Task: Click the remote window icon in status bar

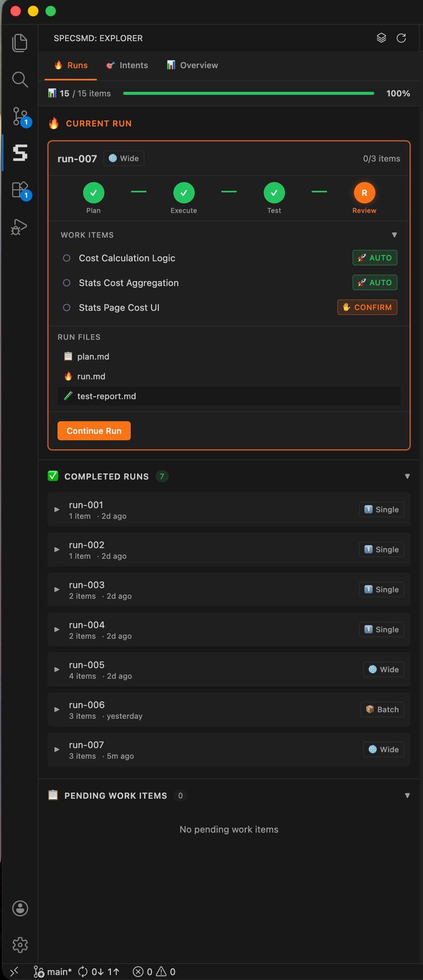Action: 14,972
